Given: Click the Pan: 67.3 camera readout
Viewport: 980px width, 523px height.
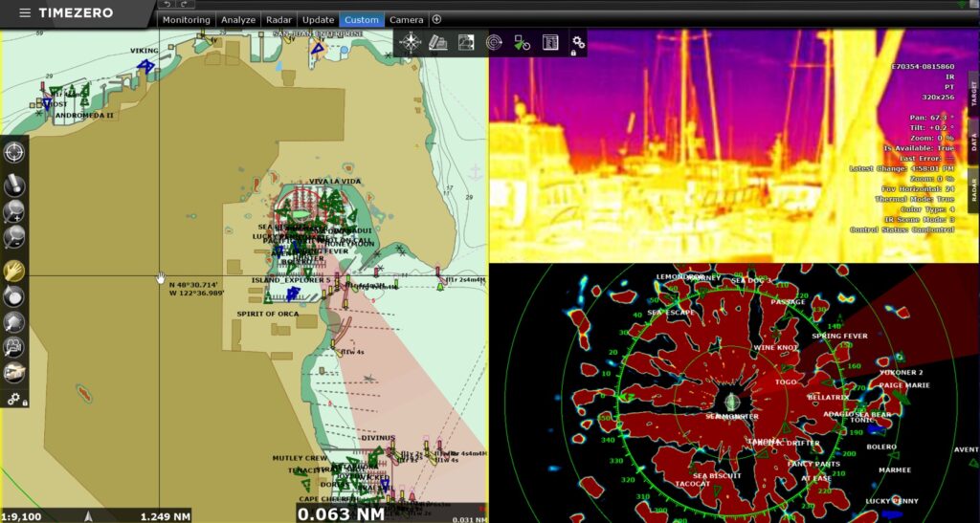Looking at the screenshot, I should point(932,118).
